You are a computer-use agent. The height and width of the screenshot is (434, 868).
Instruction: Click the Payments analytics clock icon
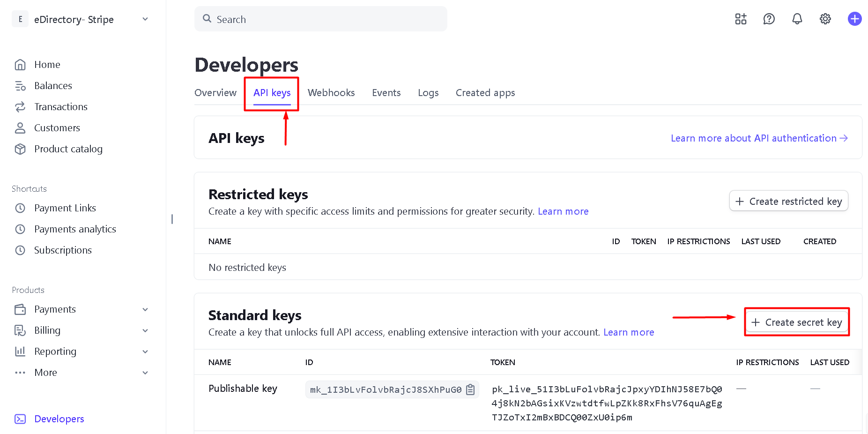20,229
